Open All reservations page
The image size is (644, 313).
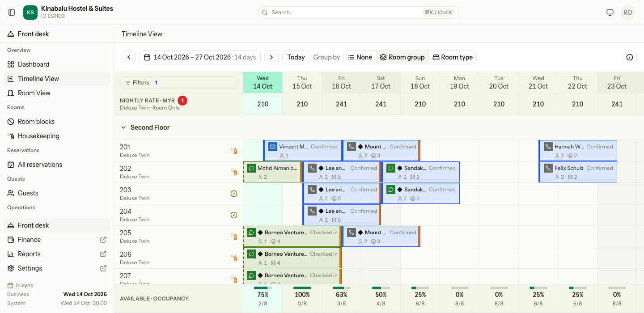(57, 165)
